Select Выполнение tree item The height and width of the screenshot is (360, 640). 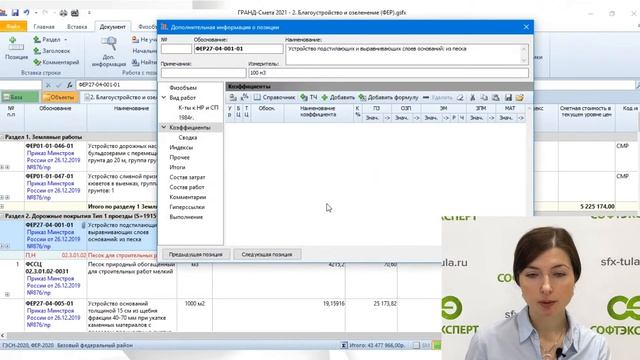pyautogui.click(x=186, y=217)
